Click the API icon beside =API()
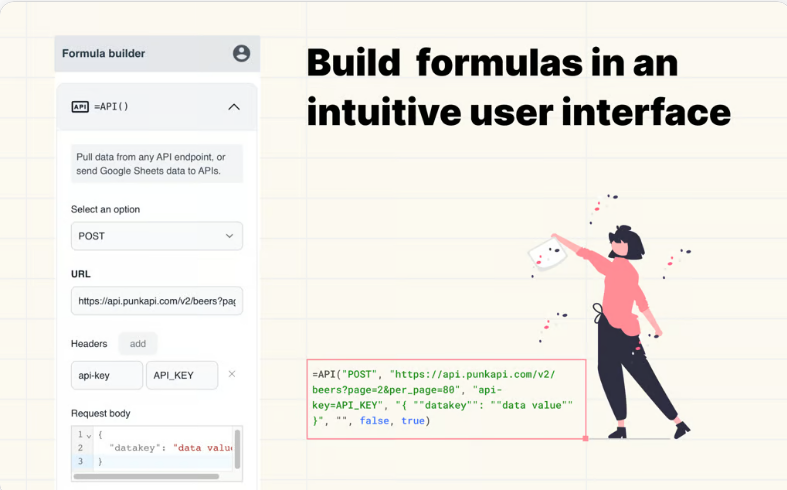 point(80,107)
